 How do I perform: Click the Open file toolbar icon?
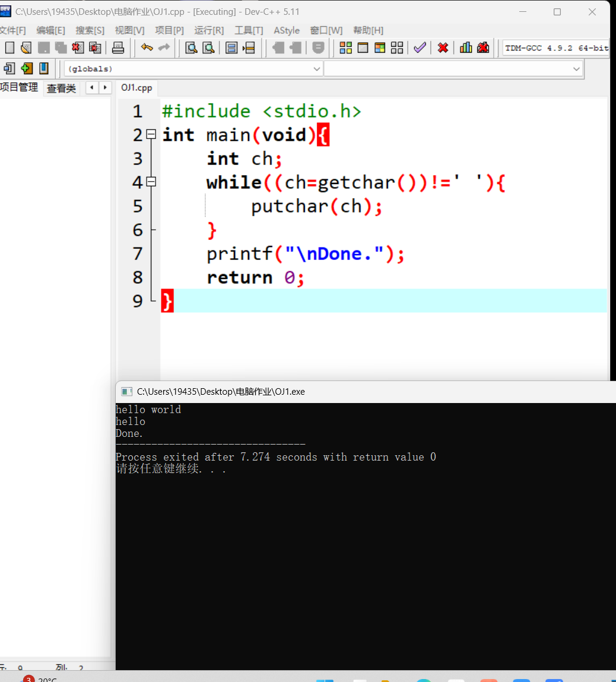tap(26, 47)
